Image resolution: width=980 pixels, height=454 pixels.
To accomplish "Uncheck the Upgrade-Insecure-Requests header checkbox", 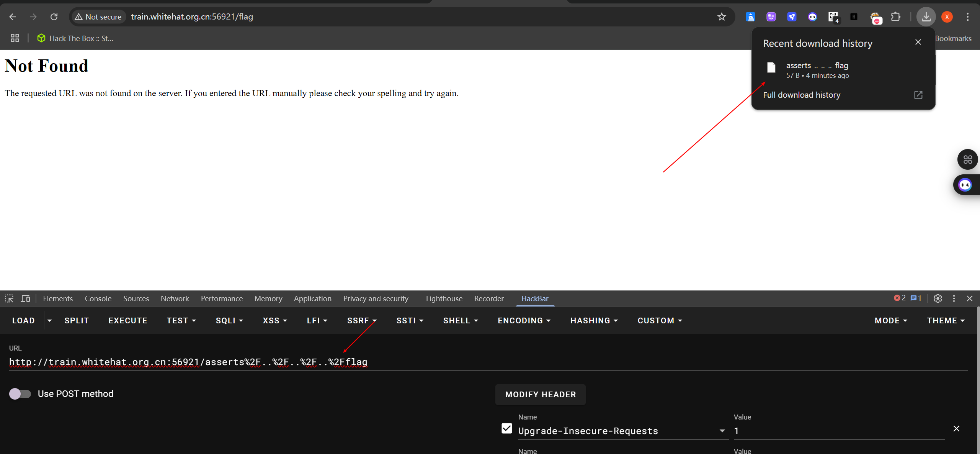I will point(506,428).
